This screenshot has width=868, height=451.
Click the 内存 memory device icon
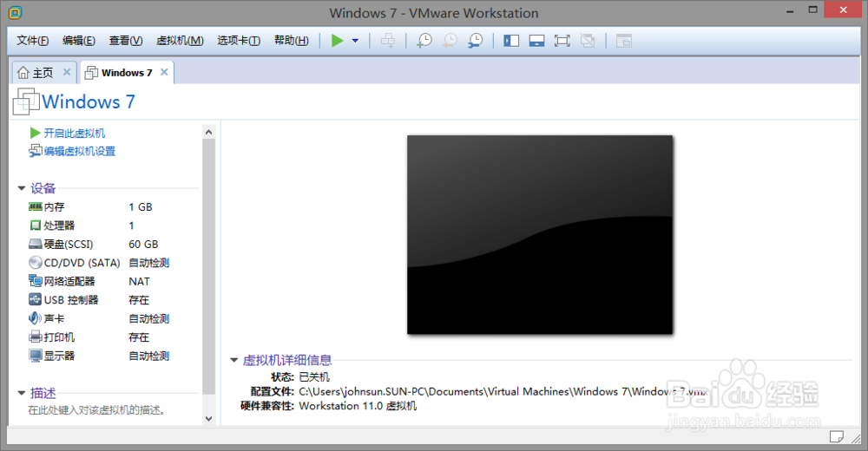click(36, 206)
